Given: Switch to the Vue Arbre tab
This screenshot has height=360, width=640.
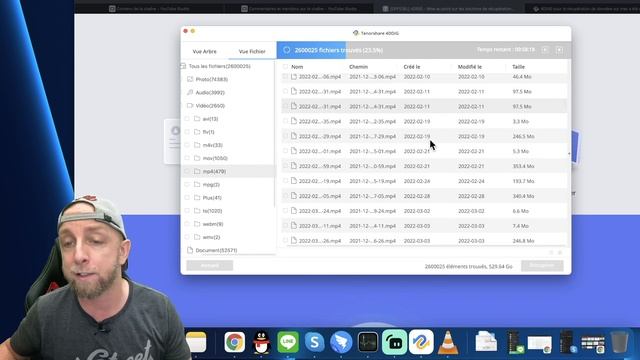Looking at the screenshot, I should 204,51.
